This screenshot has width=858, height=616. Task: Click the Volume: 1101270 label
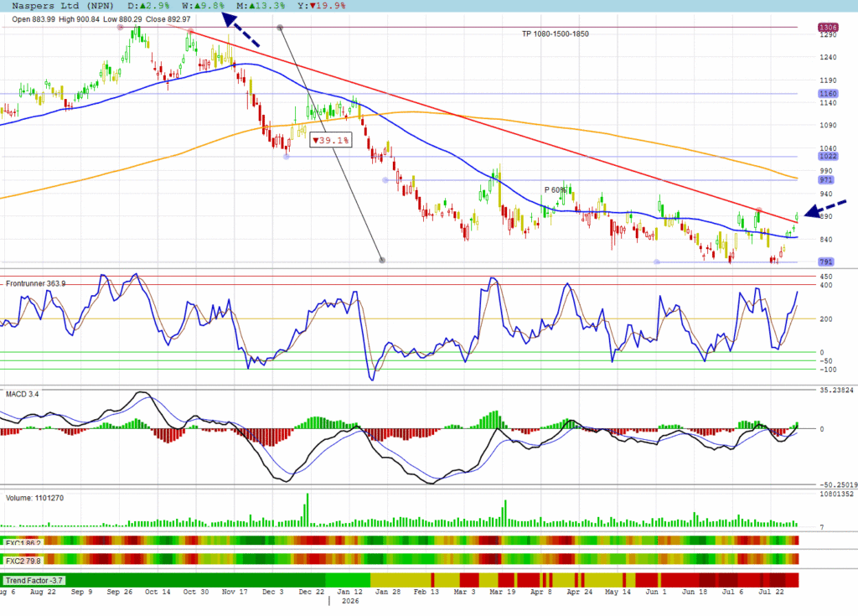(x=34, y=498)
